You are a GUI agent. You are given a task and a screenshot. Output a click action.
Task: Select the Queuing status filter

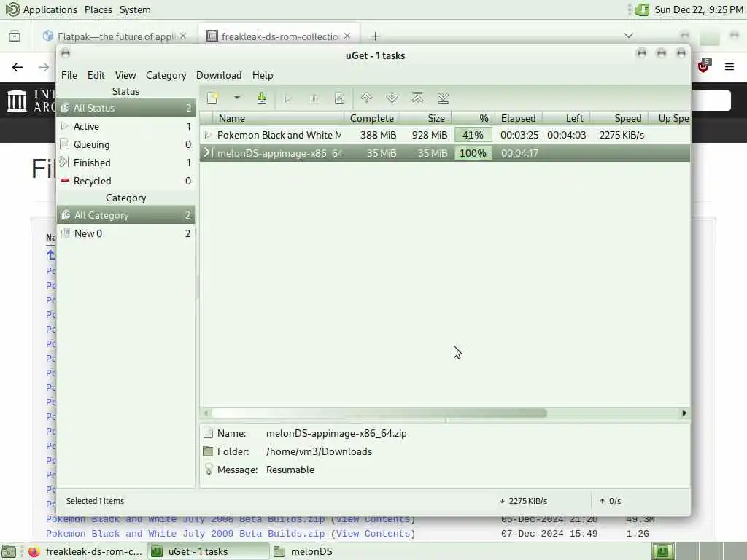pyautogui.click(x=125, y=144)
